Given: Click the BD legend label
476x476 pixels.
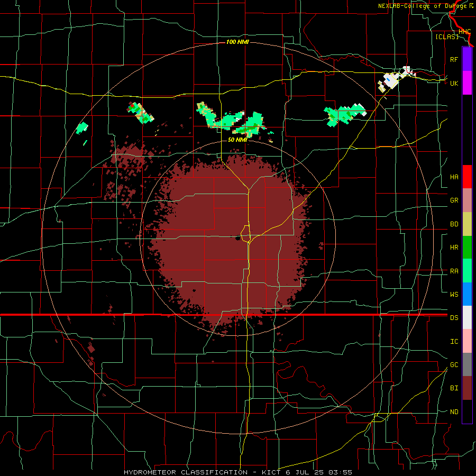Looking at the screenshot, I should (454, 224).
